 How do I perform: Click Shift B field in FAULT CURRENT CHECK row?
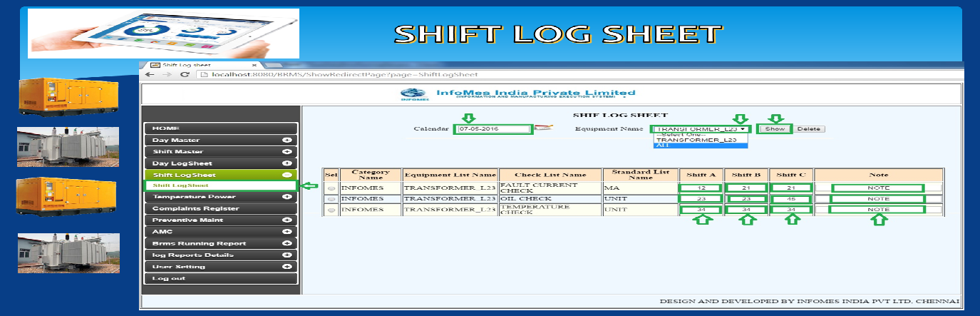click(746, 188)
